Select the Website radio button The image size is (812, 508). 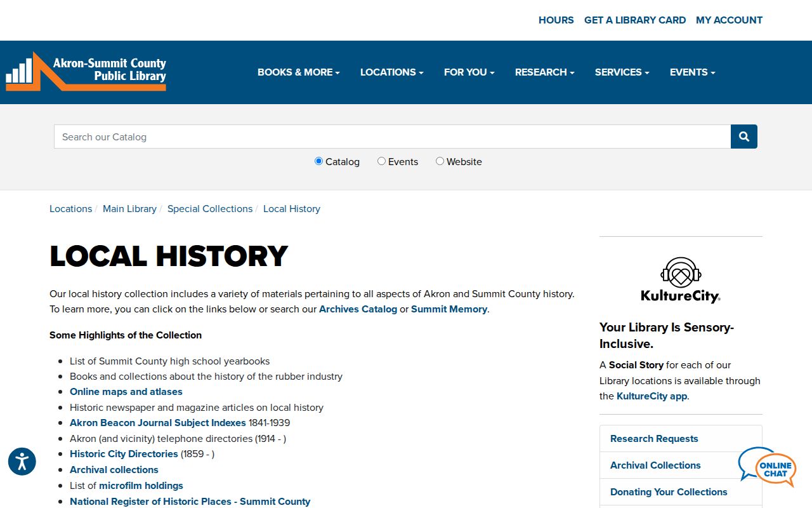440,161
